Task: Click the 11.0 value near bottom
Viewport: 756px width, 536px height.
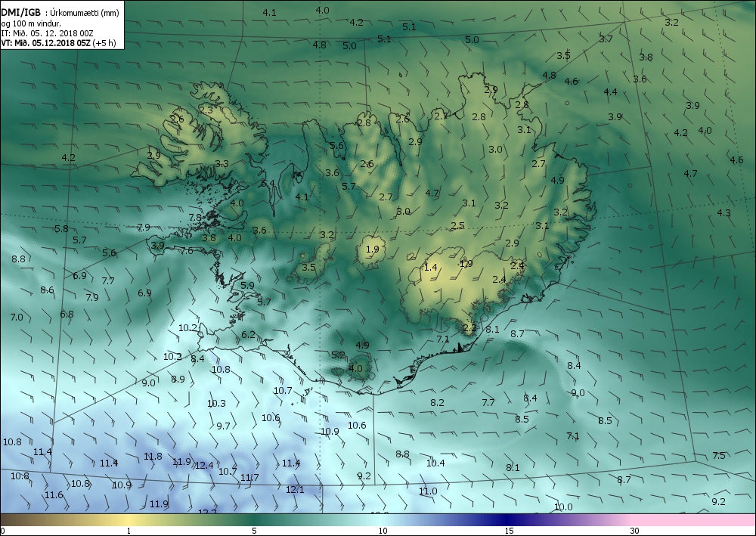Action: point(428,491)
